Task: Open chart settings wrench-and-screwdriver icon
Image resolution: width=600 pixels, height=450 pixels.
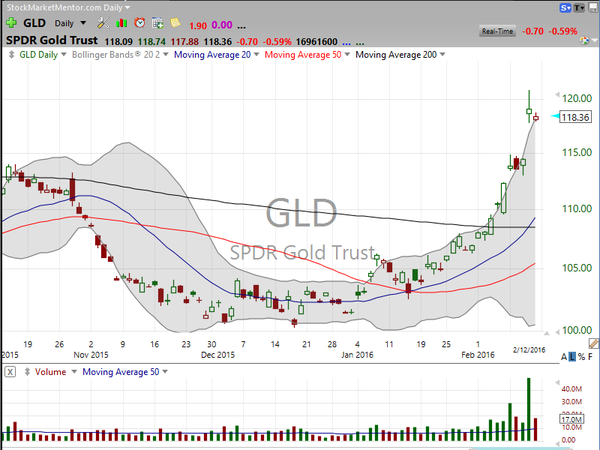Action: (x=103, y=23)
